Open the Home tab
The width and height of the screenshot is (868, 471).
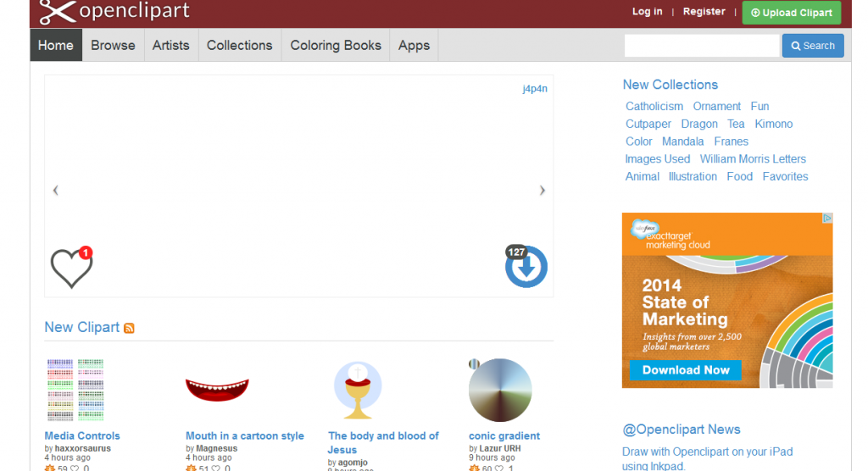56,46
